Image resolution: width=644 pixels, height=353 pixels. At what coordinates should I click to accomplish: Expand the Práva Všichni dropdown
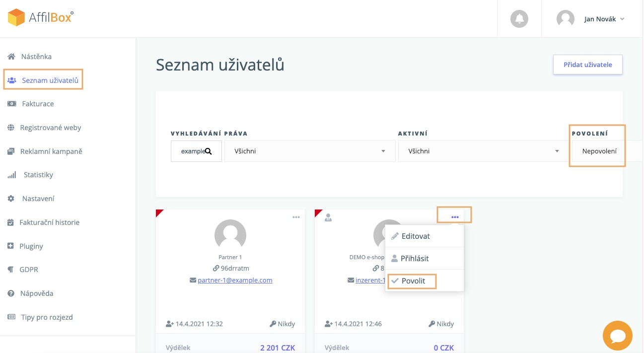pos(308,151)
